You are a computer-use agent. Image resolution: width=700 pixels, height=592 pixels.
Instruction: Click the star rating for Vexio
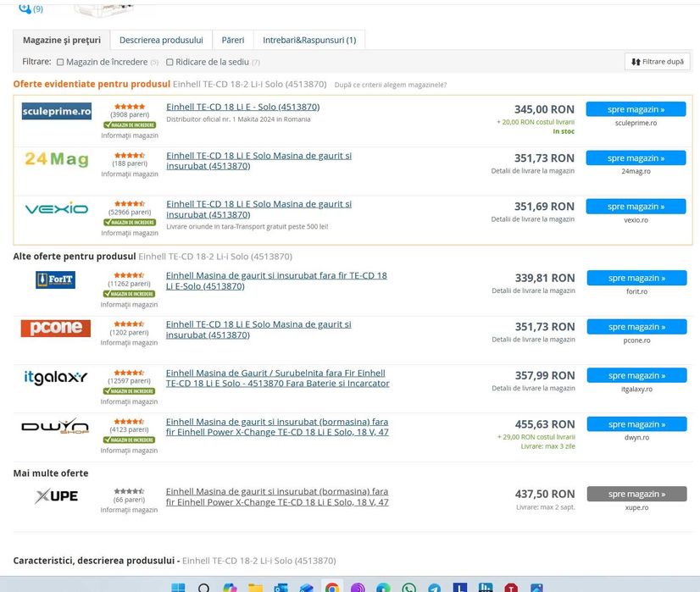pos(130,204)
